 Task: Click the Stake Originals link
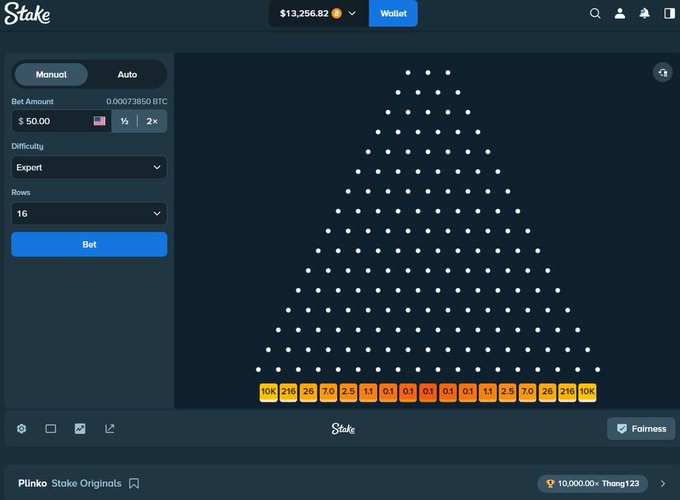click(86, 483)
